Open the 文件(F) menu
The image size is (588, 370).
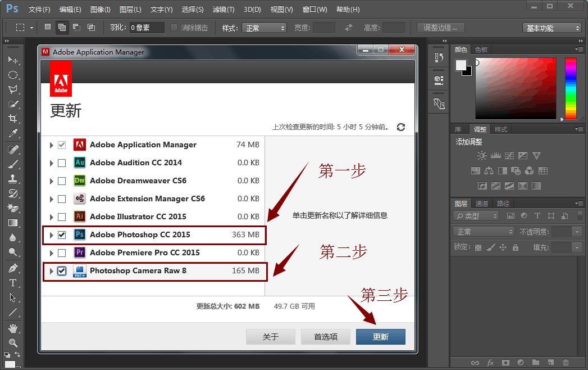(x=39, y=10)
